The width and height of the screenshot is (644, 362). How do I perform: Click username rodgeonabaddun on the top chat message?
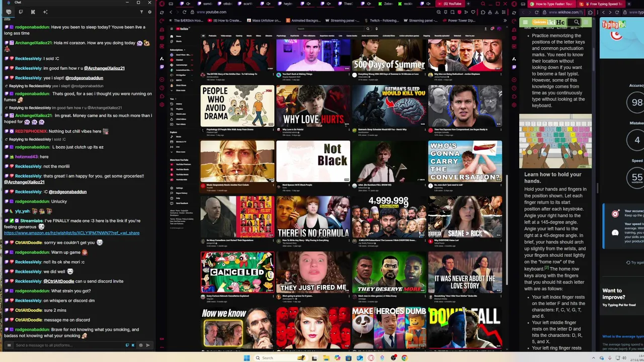pos(32,27)
